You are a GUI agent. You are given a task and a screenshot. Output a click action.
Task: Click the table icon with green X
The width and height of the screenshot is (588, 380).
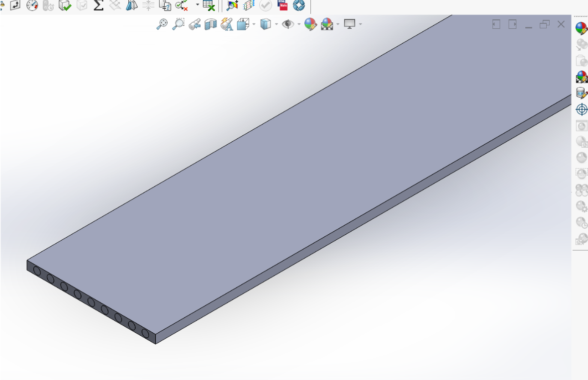point(208,5)
